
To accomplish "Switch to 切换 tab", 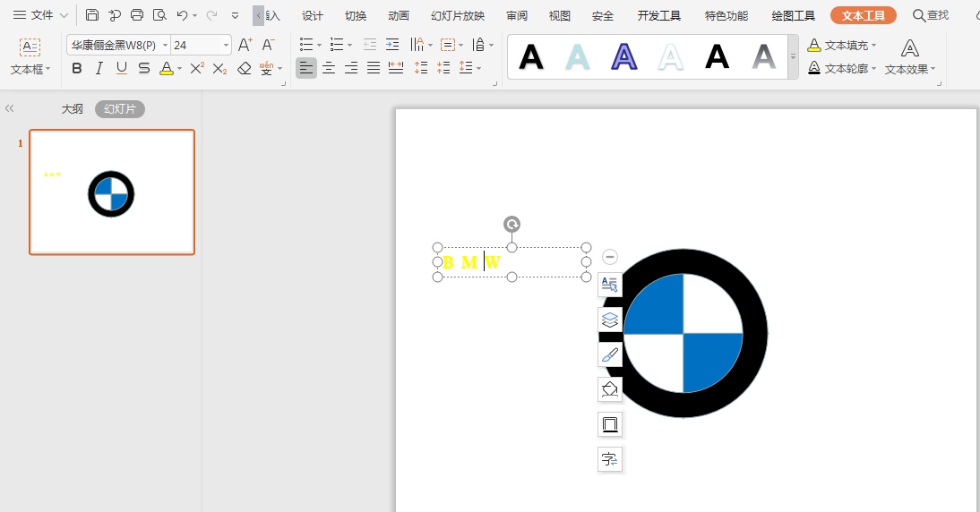I will (x=356, y=15).
